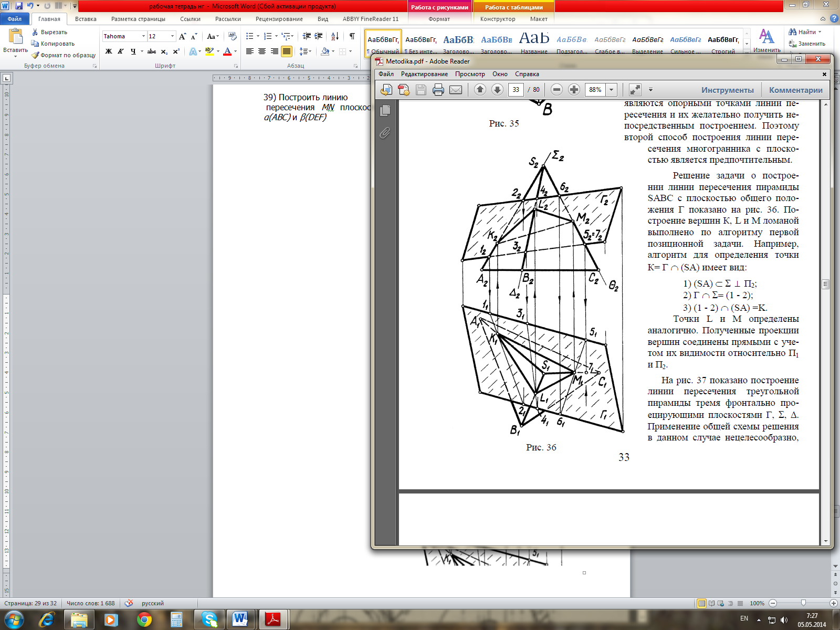Expand font color dropdown arrow

point(235,51)
